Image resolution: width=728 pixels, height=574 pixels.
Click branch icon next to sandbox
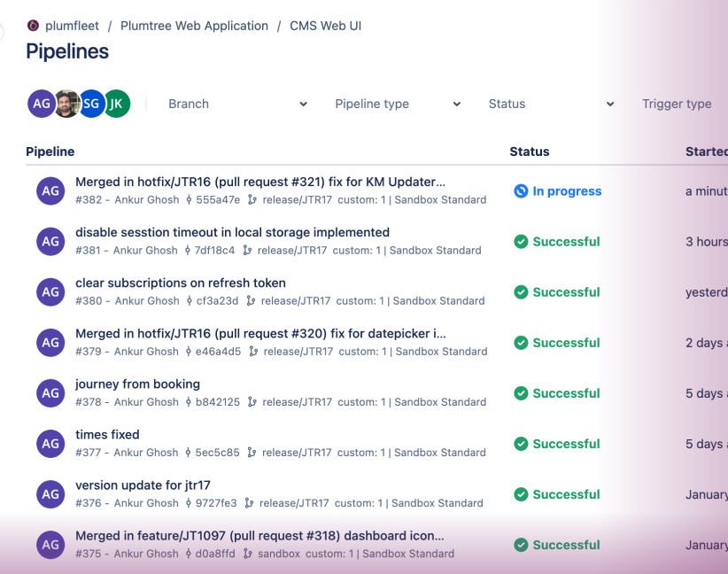point(248,554)
